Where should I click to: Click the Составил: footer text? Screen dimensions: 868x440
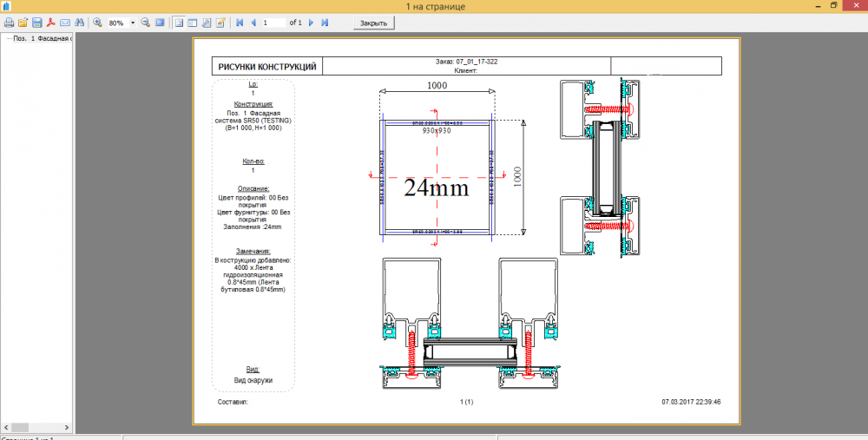pyautogui.click(x=233, y=402)
